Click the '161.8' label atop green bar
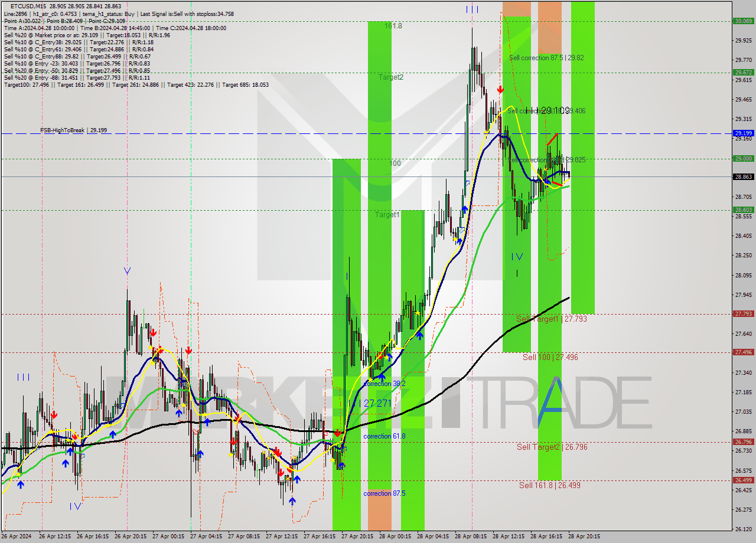Viewport: 756px width, 543px height. tap(393, 26)
